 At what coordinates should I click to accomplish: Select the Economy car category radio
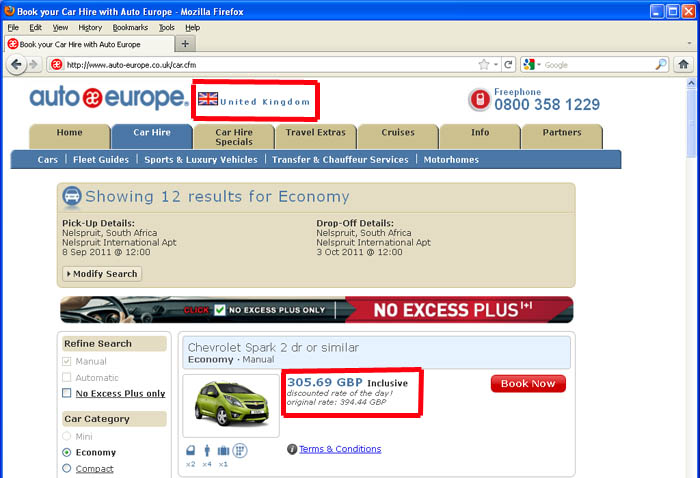(67, 452)
